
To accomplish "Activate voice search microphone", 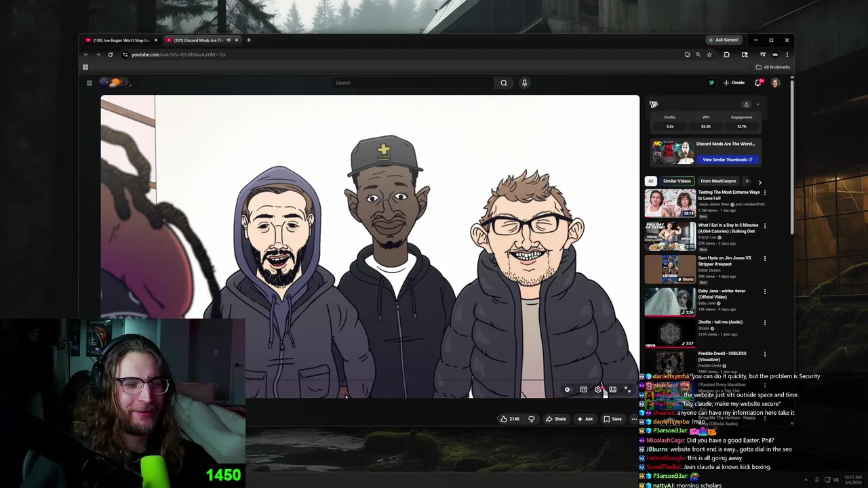I will coord(524,83).
